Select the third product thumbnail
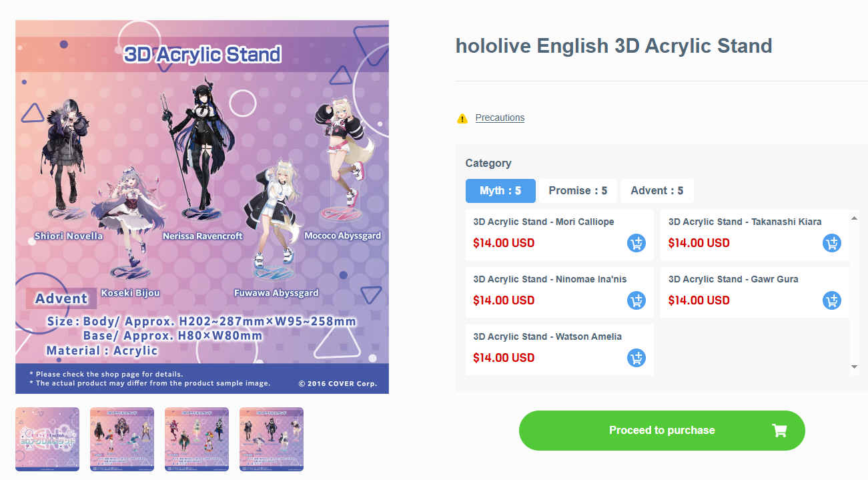Viewport: 868px width, 480px height. pos(197,439)
